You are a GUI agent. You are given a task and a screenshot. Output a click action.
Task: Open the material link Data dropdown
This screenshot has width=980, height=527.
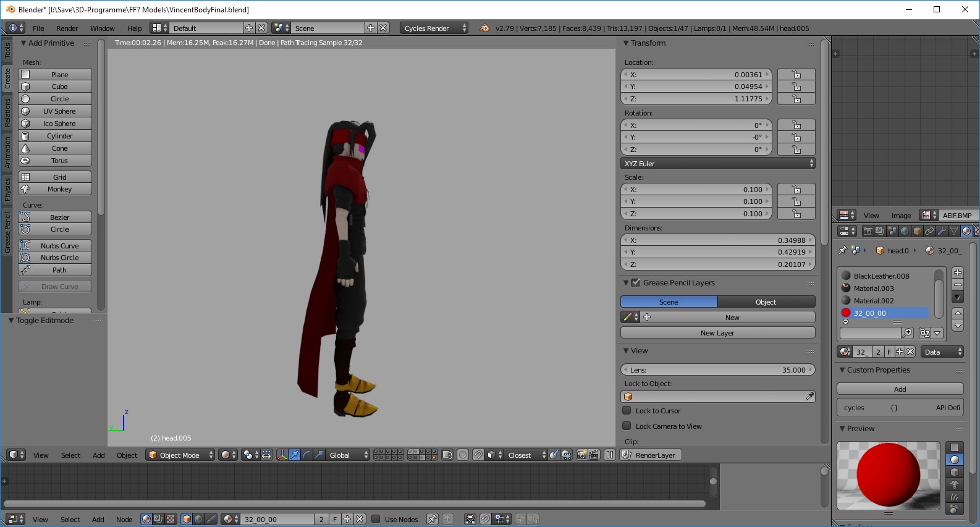pyautogui.click(x=942, y=352)
